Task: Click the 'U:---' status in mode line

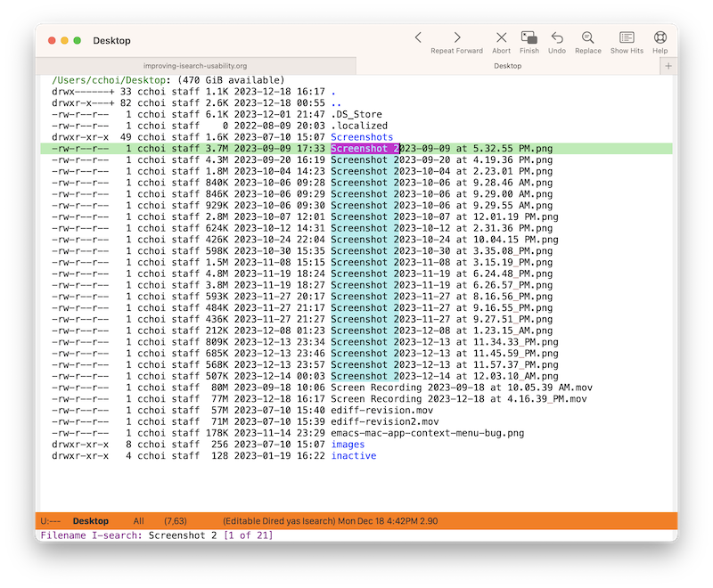Action: coord(51,521)
